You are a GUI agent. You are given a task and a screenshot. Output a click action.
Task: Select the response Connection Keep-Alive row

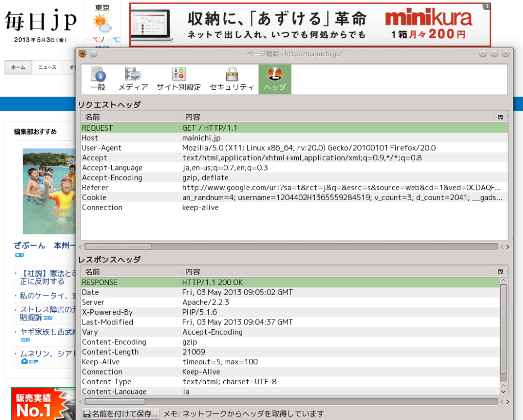click(x=291, y=372)
